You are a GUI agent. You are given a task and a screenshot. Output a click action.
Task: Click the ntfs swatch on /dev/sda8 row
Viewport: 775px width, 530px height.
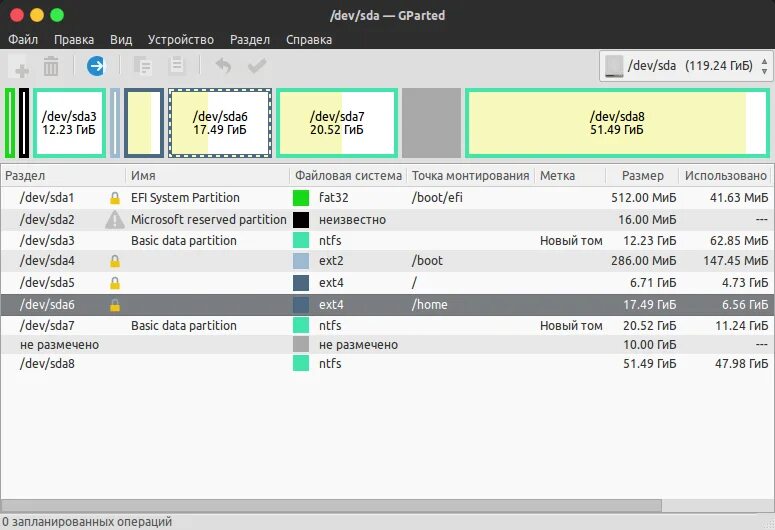[x=301, y=363]
